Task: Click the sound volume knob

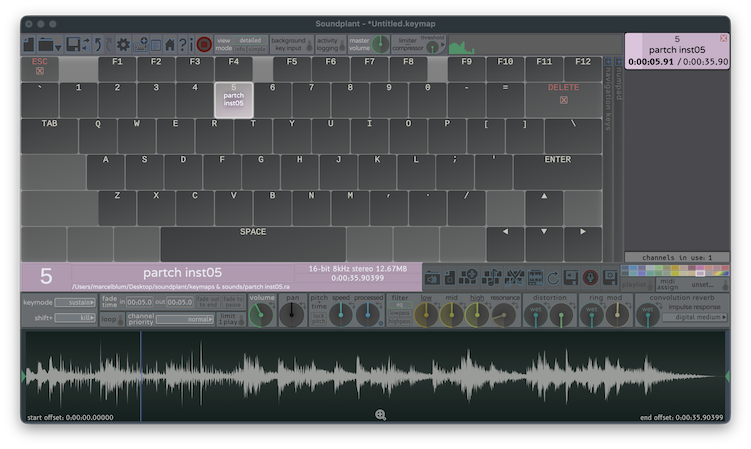Action: click(261, 316)
